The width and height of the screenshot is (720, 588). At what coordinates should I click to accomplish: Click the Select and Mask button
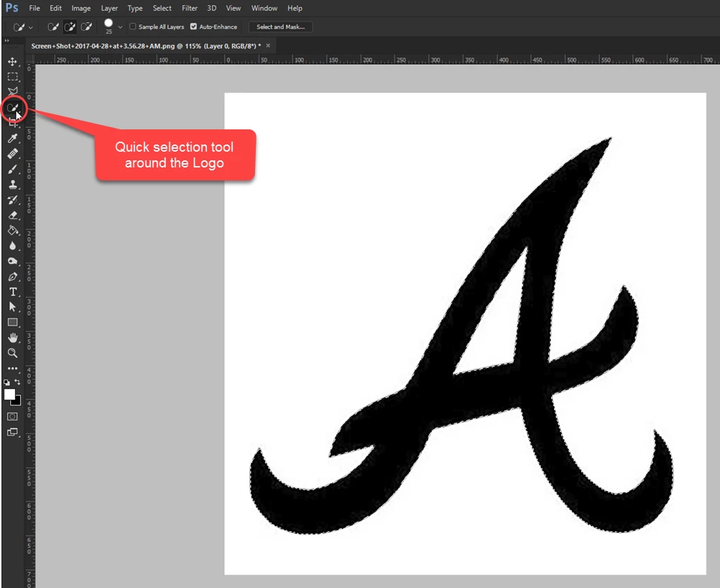point(280,27)
